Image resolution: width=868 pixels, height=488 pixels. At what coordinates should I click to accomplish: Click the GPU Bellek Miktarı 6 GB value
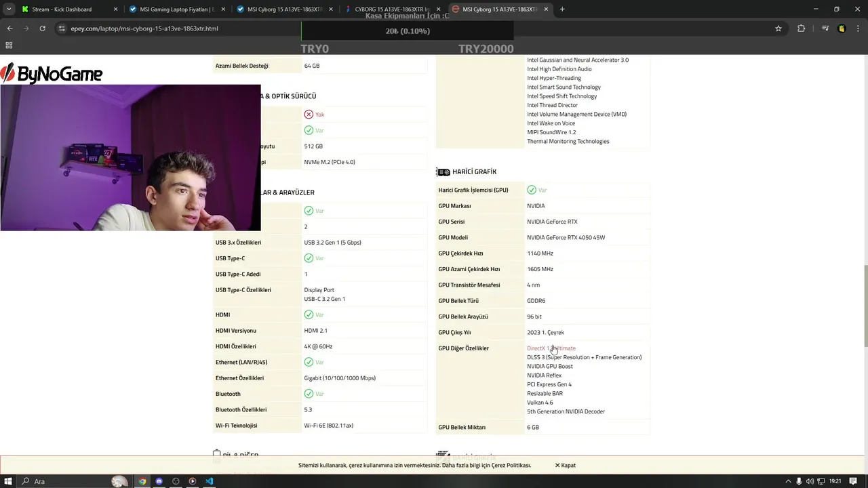[533, 428]
